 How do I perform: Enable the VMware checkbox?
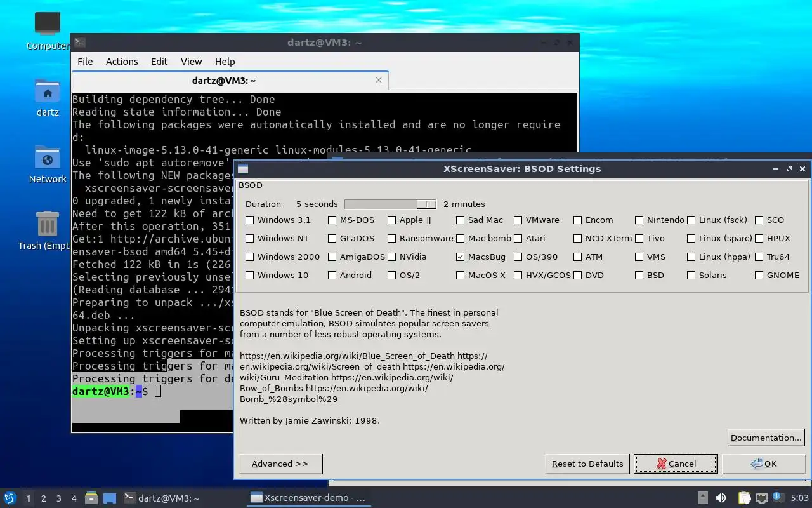pos(518,220)
